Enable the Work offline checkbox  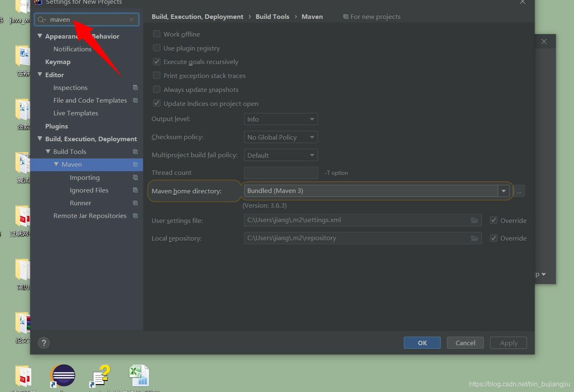tap(157, 34)
